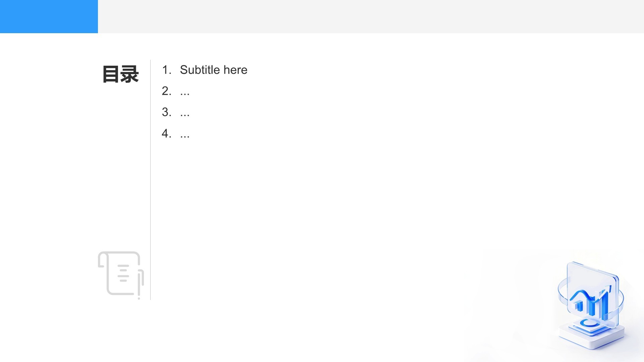The image size is (644, 362).
Task: Click the blue donut ring on the platform
Action: pyautogui.click(x=589, y=323)
